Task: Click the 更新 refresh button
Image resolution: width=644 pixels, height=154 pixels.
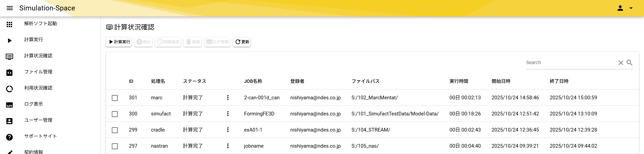Action: [242, 42]
